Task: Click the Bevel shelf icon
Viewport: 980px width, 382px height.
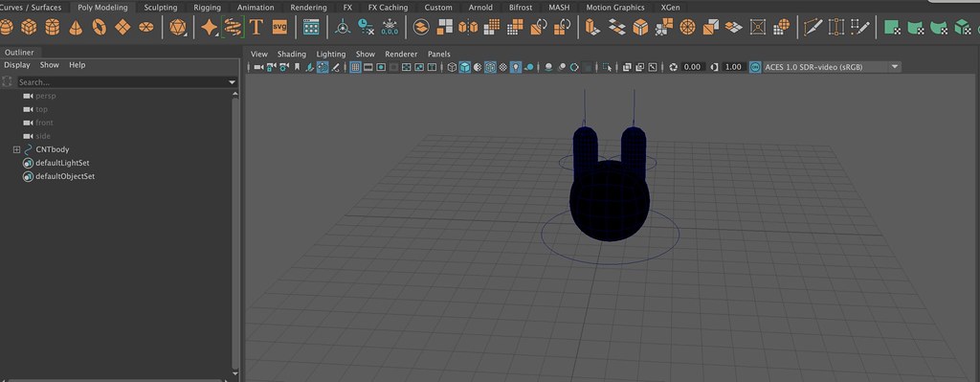Action: coord(640,27)
